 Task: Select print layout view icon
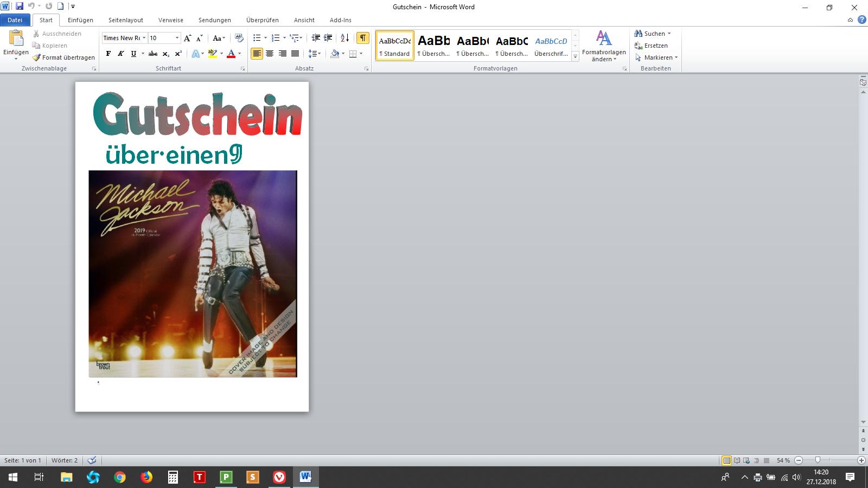point(726,460)
